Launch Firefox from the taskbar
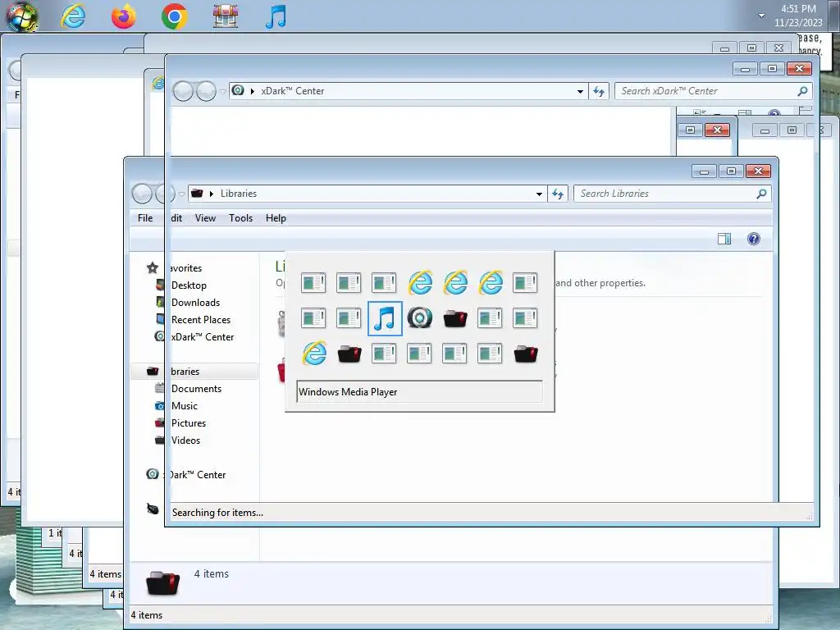This screenshot has height=630, width=840. click(124, 16)
